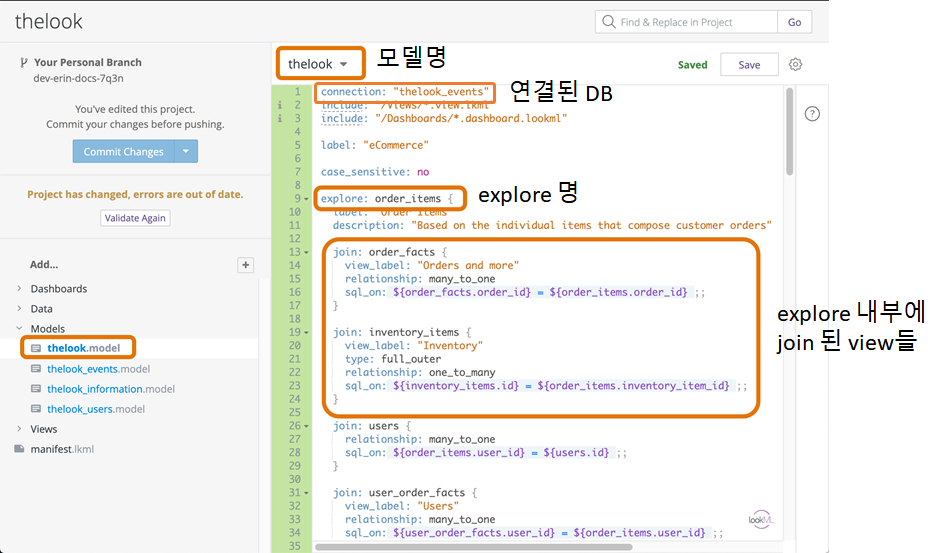Click sql_on line 28 for users
Screen dimensions: 943x553
[486, 453]
